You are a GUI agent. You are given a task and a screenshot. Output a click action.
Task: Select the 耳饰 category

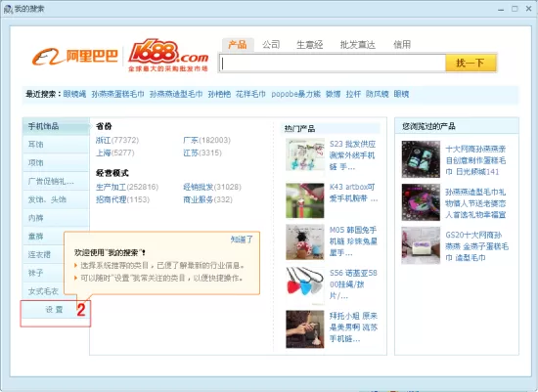[56, 145]
